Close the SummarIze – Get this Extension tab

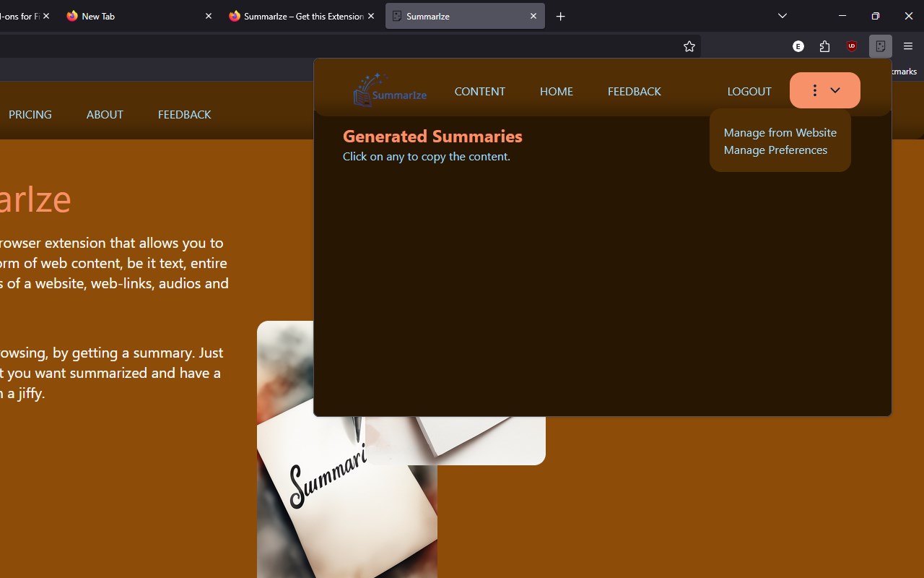coord(371,16)
